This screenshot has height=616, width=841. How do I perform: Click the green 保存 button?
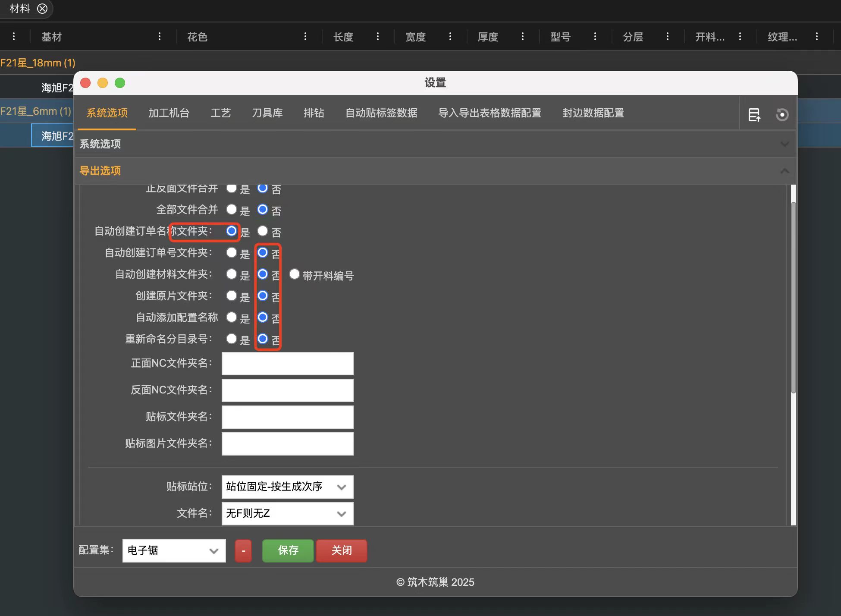click(287, 550)
